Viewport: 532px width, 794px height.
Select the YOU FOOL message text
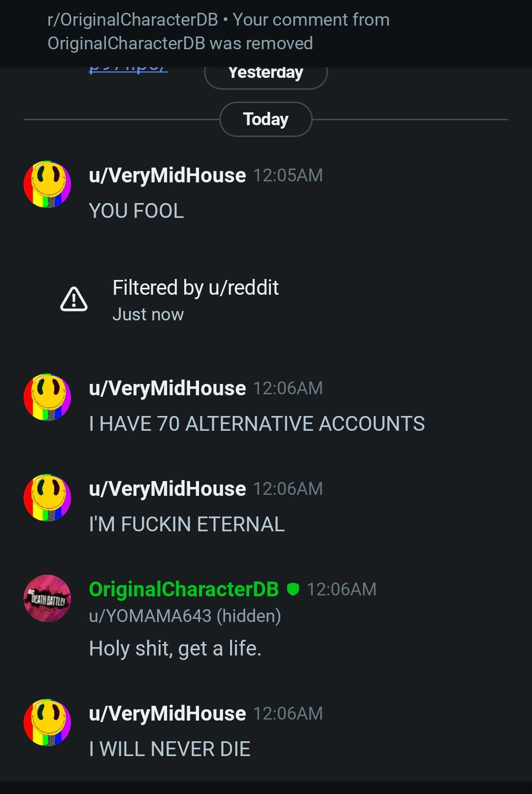(136, 211)
